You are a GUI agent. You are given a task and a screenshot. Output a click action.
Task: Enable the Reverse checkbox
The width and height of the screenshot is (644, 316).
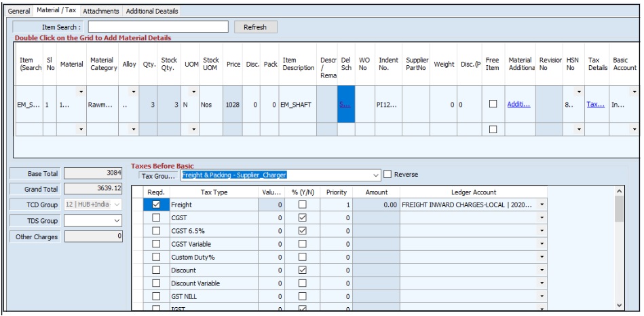[388, 175]
